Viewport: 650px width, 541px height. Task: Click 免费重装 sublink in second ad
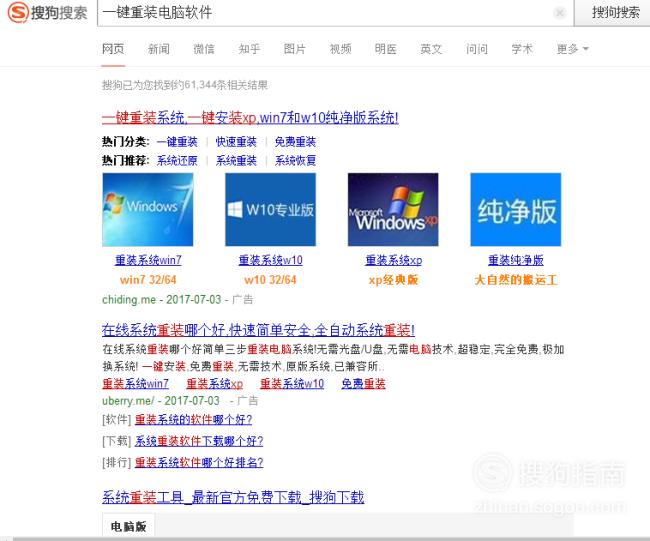tap(363, 384)
